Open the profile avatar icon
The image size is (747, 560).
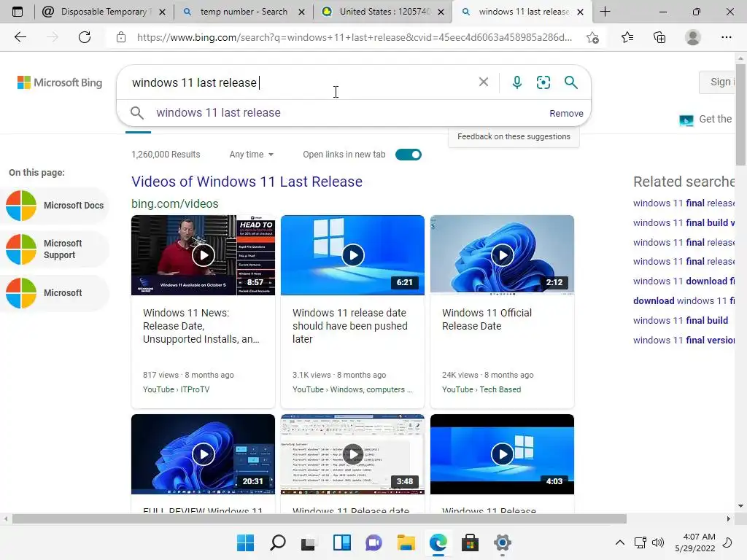coord(693,37)
